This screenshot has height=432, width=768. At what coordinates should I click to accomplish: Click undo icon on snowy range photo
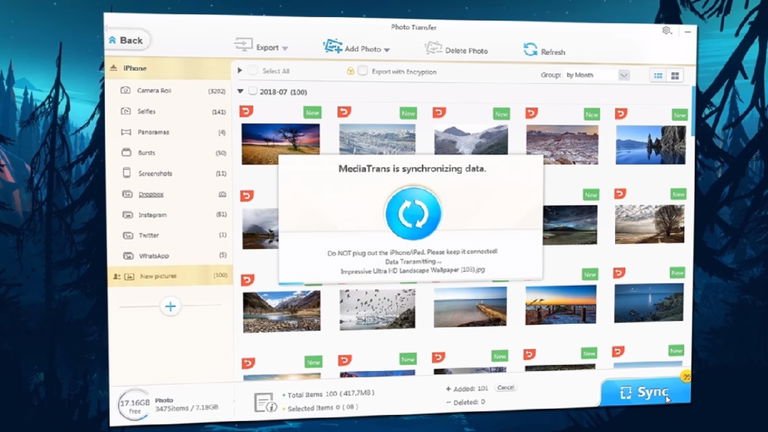(x=344, y=112)
